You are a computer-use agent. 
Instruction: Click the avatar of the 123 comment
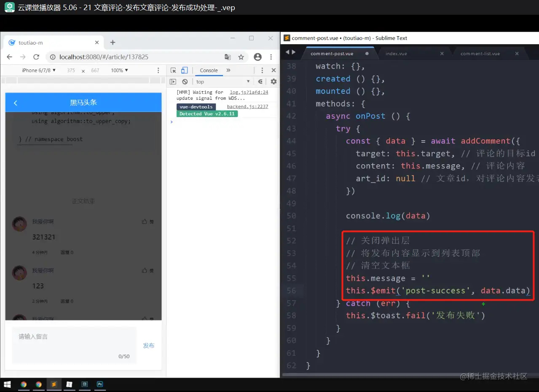tap(19, 273)
